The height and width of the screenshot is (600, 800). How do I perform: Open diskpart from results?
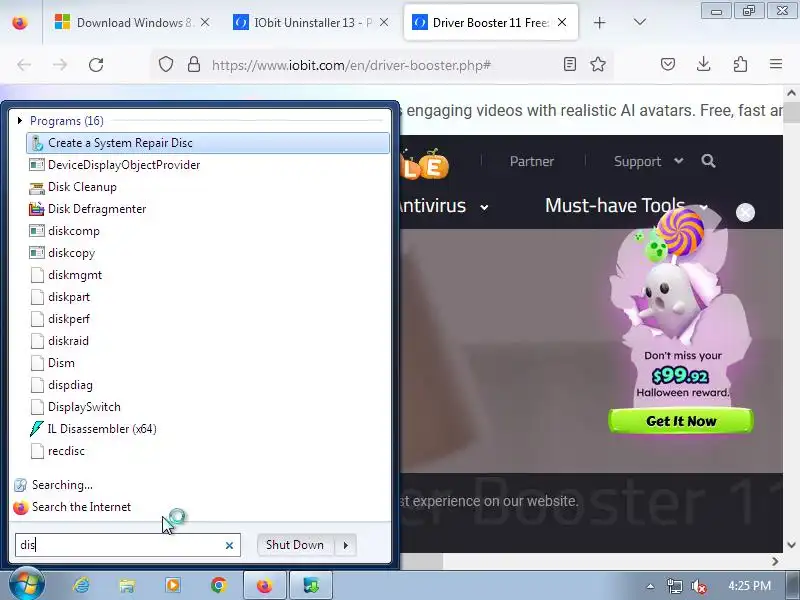[68, 296]
